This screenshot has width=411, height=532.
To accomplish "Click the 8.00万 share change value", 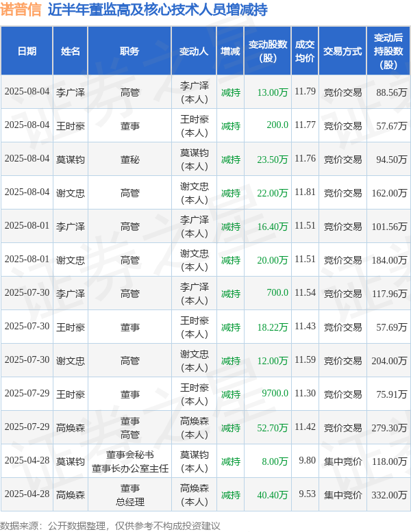I will [x=275, y=461].
